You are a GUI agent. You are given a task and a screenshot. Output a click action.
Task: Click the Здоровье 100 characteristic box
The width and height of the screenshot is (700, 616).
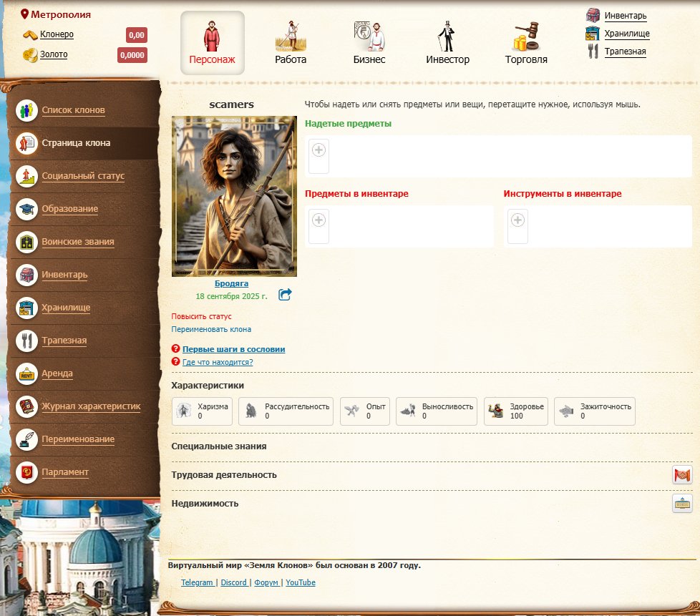[516, 411]
